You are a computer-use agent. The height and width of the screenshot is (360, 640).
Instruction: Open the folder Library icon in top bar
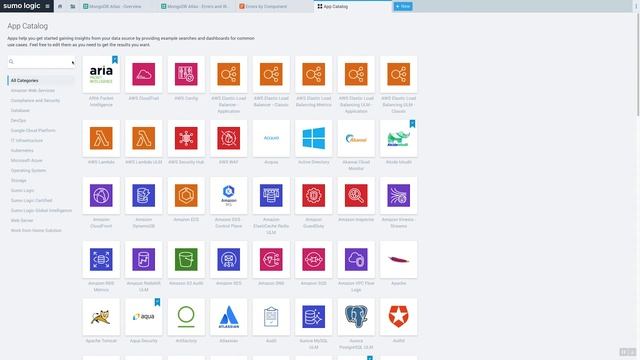pyautogui.click(x=73, y=6)
